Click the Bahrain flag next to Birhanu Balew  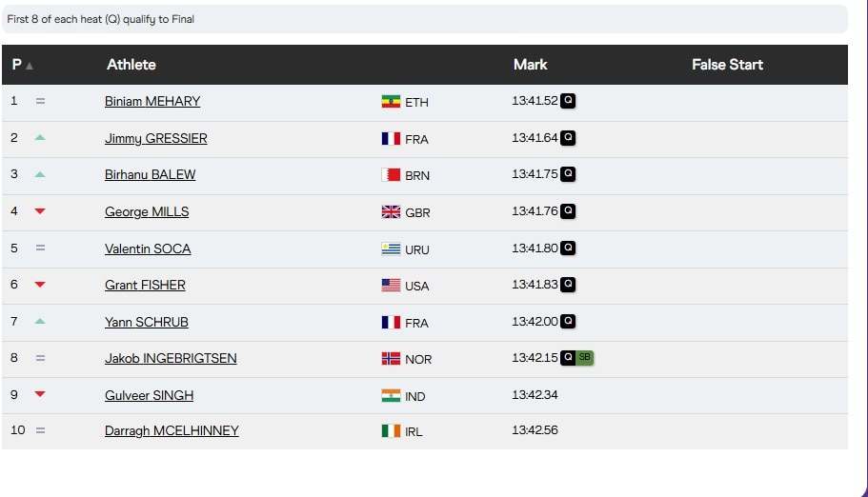[391, 175]
